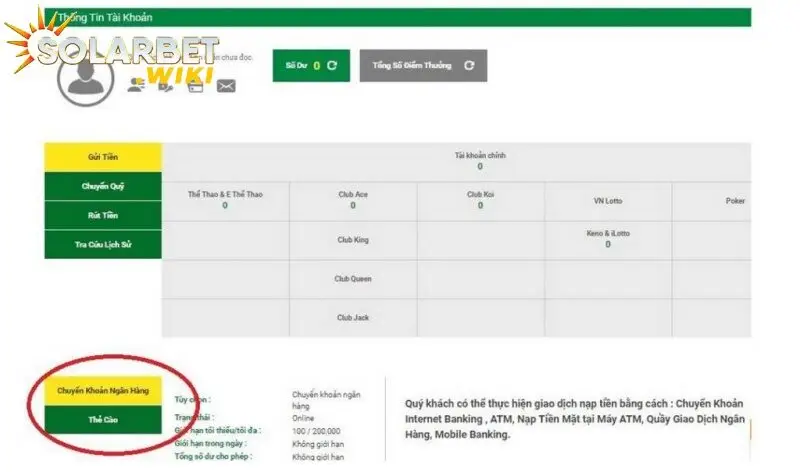The height and width of the screenshot is (472, 800).
Task: Select the Gửi Tiền tab
Action: (103, 157)
